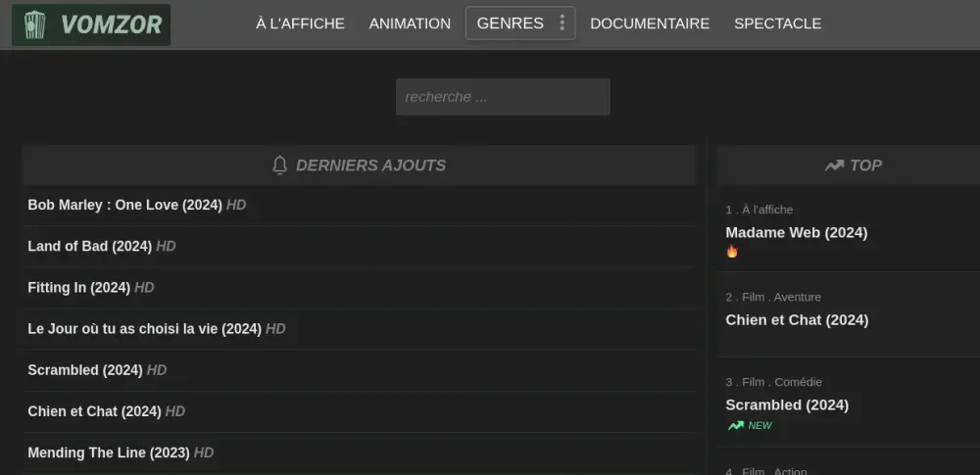
Task: Open the À L'AFFICHE menu item
Action: click(x=300, y=24)
